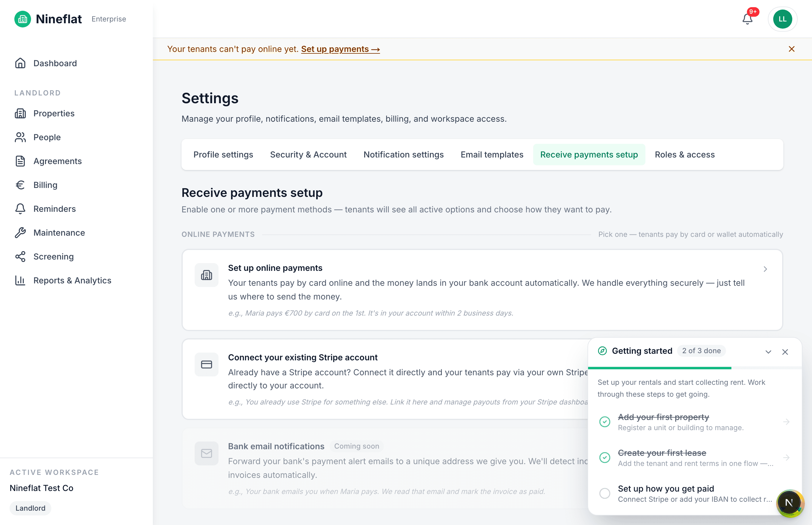Click the Create your first lease checkmark
The width and height of the screenshot is (812, 525).
click(x=605, y=458)
